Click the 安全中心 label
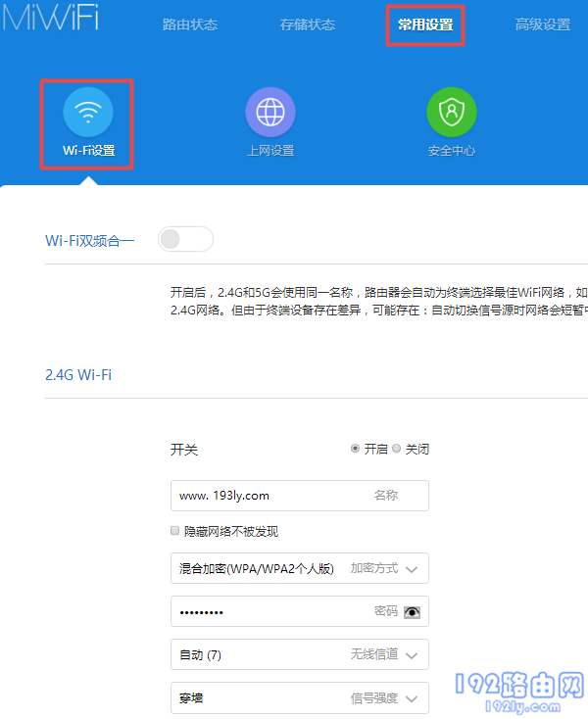 (x=451, y=151)
